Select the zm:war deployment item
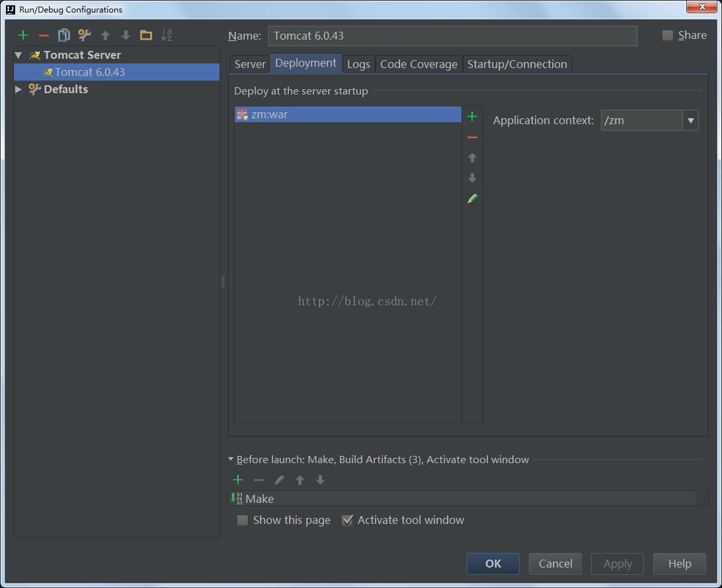The width and height of the screenshot is (722, 588). 348,114
